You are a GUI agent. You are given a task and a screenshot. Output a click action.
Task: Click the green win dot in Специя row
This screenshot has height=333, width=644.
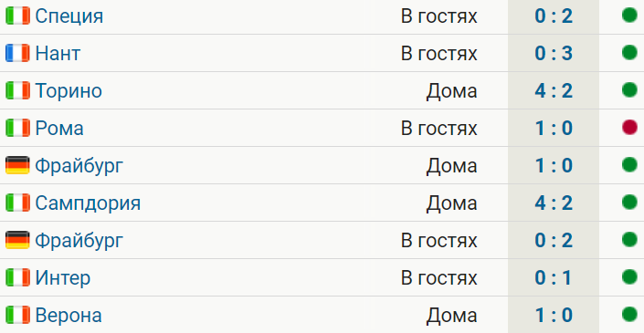[629, 16]
